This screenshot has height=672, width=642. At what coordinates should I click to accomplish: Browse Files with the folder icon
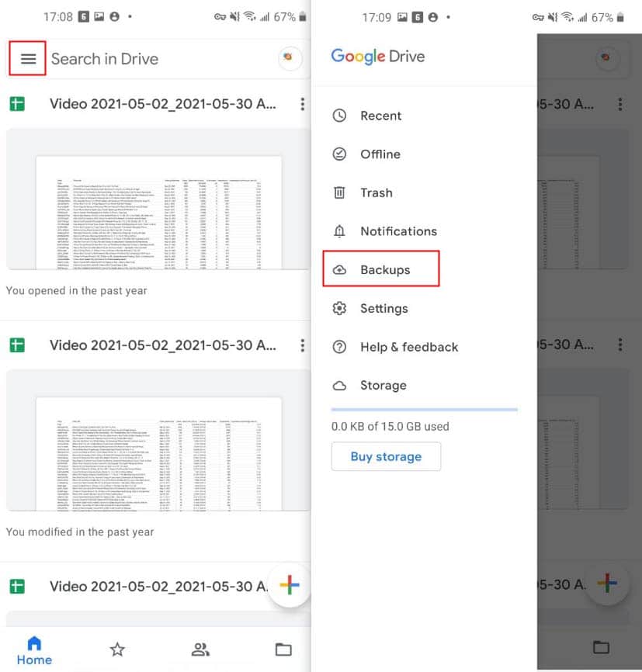tap(283, 649)
